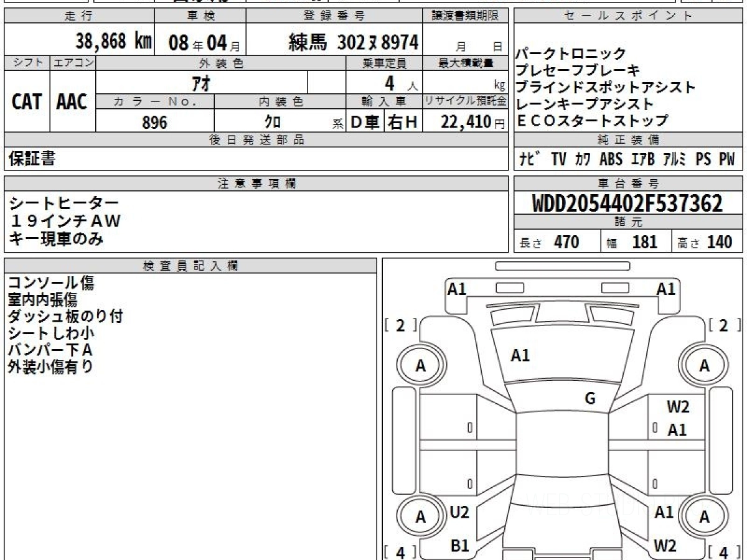
Task: Click inspector note 外装小傷有り
Action: click(x=50, y=367)
